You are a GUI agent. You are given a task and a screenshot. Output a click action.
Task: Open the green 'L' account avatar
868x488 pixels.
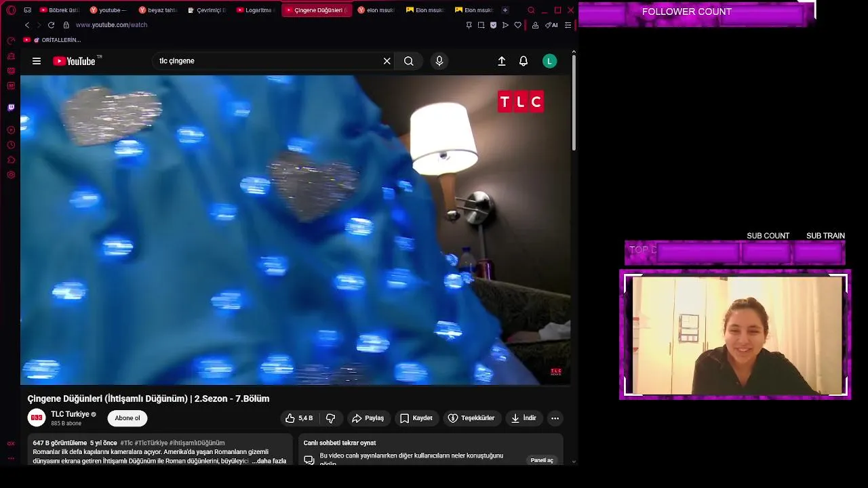click(550, 61)
